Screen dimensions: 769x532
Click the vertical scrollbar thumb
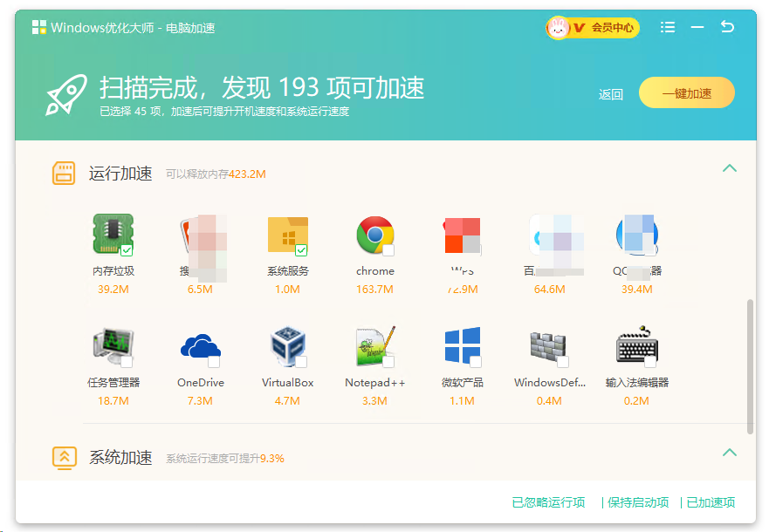pos(750,366)
